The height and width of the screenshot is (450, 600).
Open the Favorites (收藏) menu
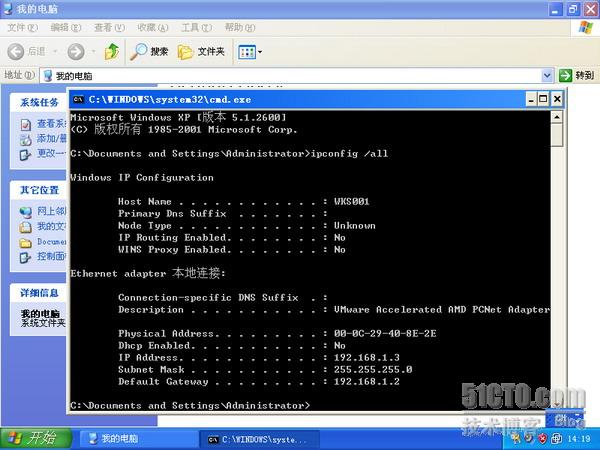[x=153, y=28]
